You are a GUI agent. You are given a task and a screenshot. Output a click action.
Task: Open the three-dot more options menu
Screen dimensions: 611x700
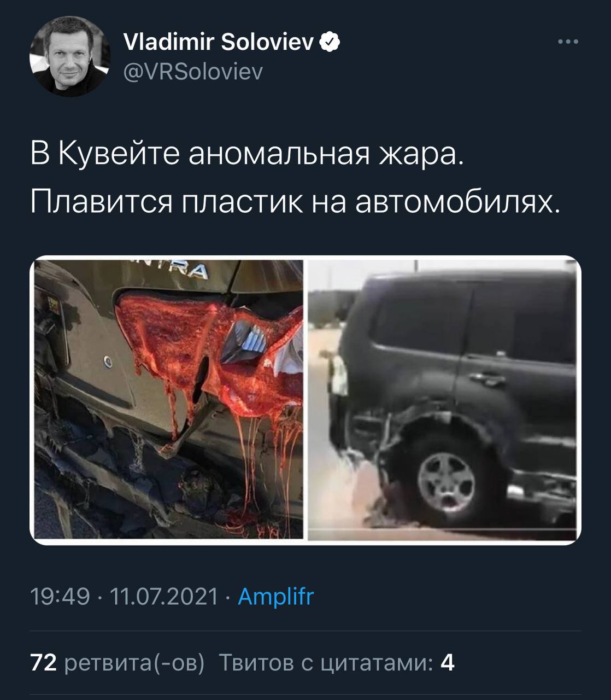568,42
